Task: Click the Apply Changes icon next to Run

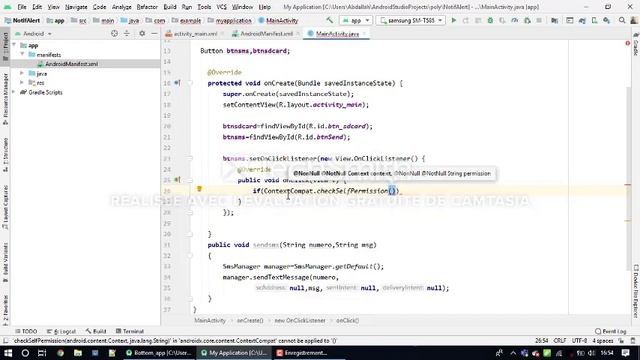Action: 466,20
